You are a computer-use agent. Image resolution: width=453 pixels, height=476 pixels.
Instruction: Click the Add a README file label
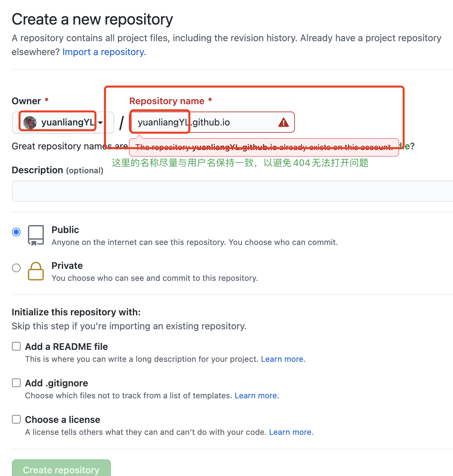point(66,347)
